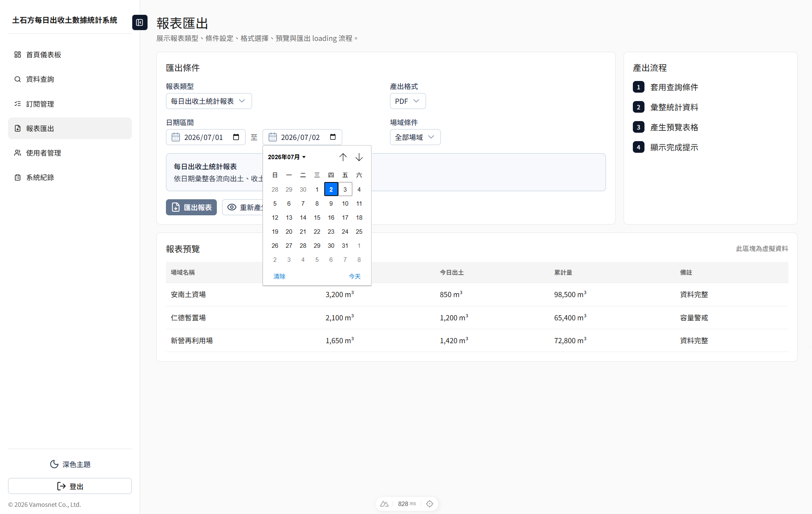Choose July 20 in the calendar
The width and height of the screenshot is (812, 514).
[x=289, y=231]
